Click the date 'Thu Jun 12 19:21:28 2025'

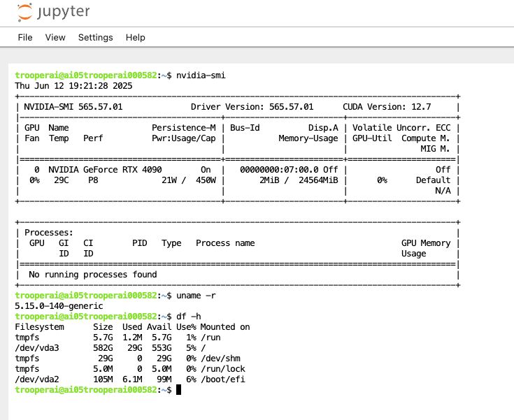(x=73, y=86)
